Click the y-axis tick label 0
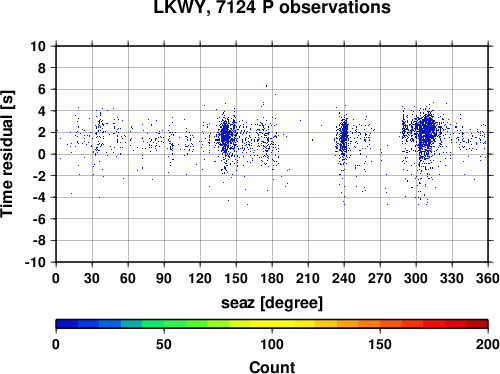Screen dimensions: 500x374 pos(42,154)
